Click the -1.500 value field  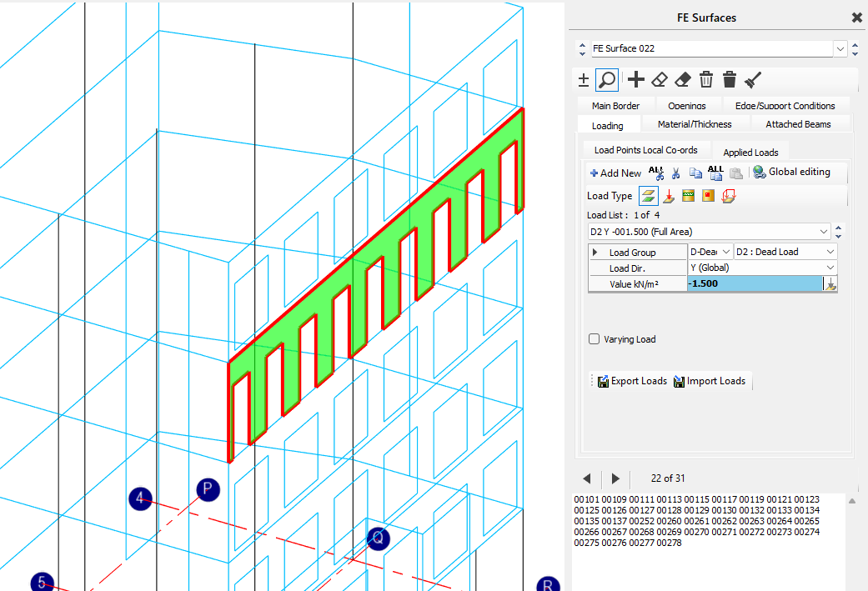(755, 284)
